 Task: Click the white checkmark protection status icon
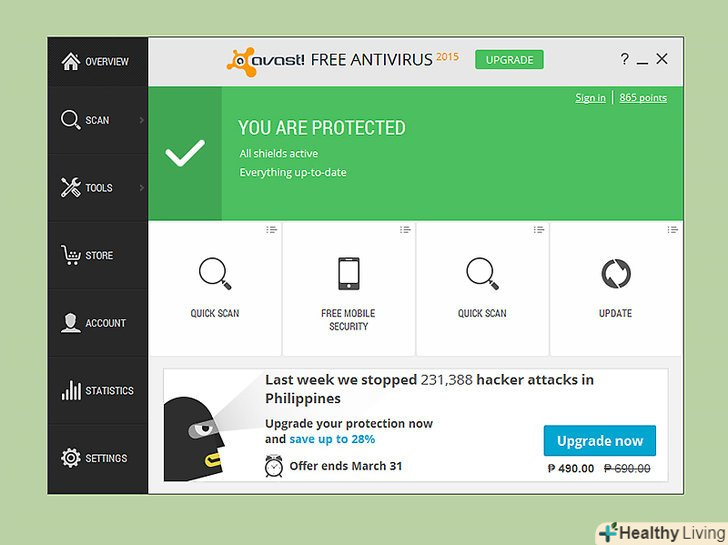pyautogui.click(x=185, y=153)
